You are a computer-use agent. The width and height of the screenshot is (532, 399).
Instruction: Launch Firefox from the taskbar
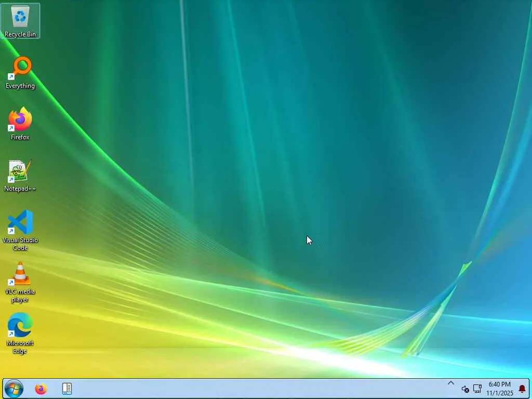click(41, 389)
